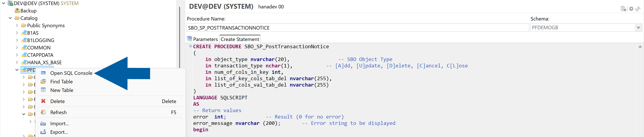
Task: Select the Create Statement tab
Action: click(x=240, y=39)
